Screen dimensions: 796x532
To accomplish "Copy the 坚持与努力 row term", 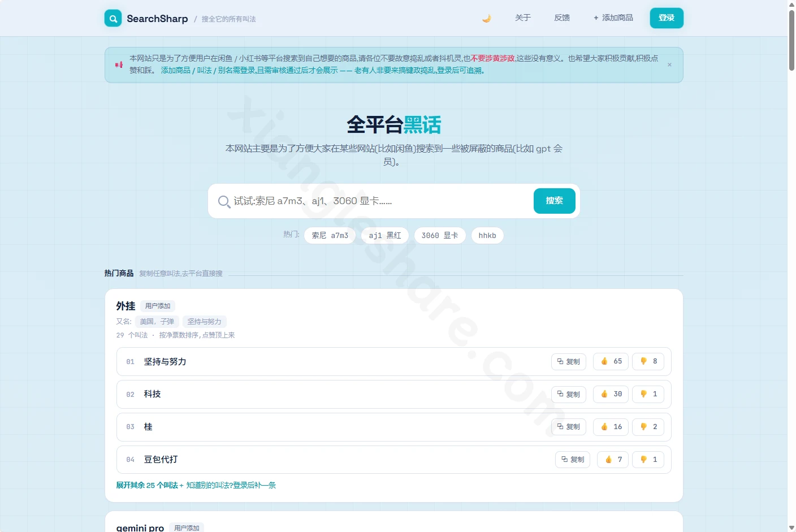I will coord(569,361).
